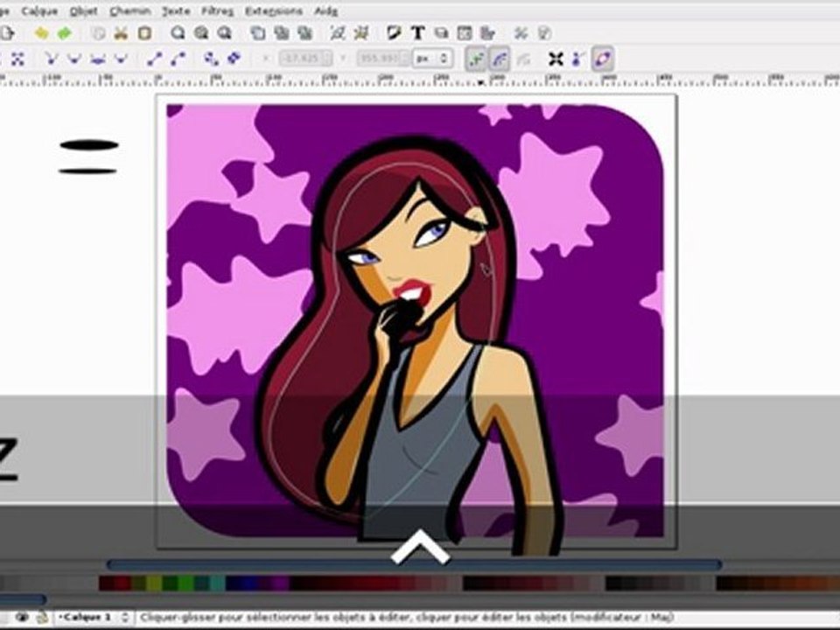
Task: Click the Y coordinate field stepper
Action: [405, 59]
